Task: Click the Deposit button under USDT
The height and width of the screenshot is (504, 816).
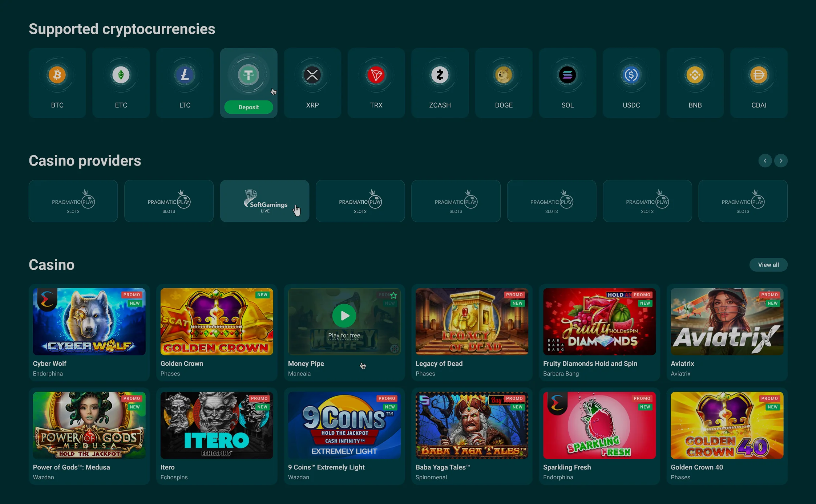Action: (249, 107)
